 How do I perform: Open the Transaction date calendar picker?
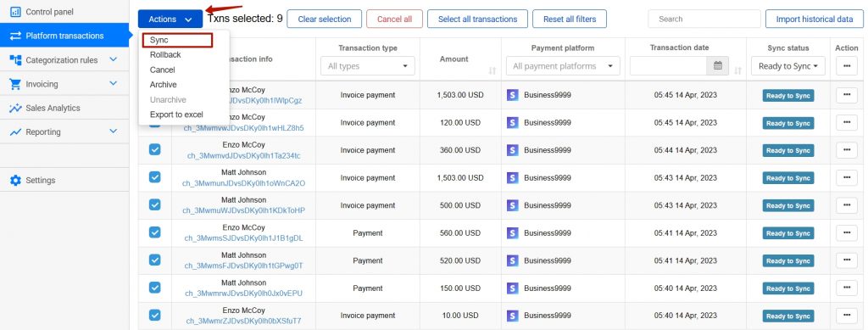[717, 66]
